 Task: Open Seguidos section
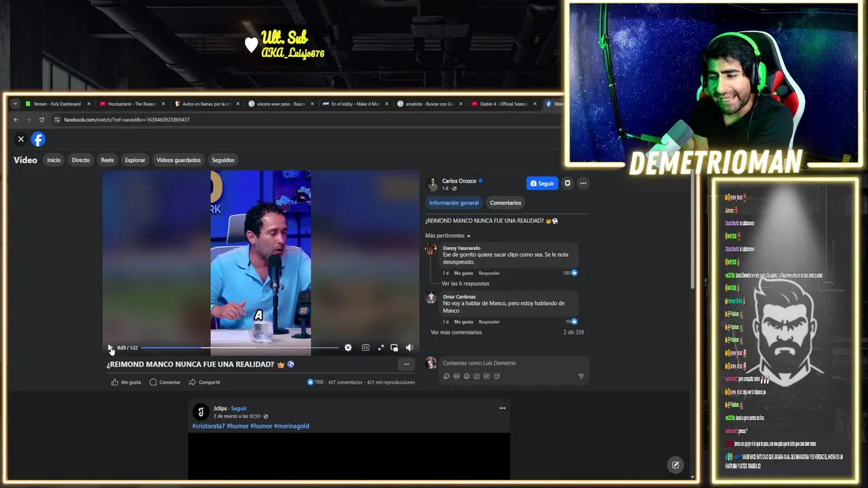223,160
